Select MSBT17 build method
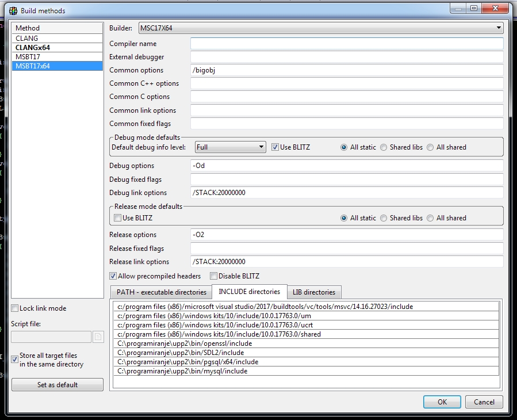Image resolution: width=517 pixels, height=420 pixels. coord(28,57)
